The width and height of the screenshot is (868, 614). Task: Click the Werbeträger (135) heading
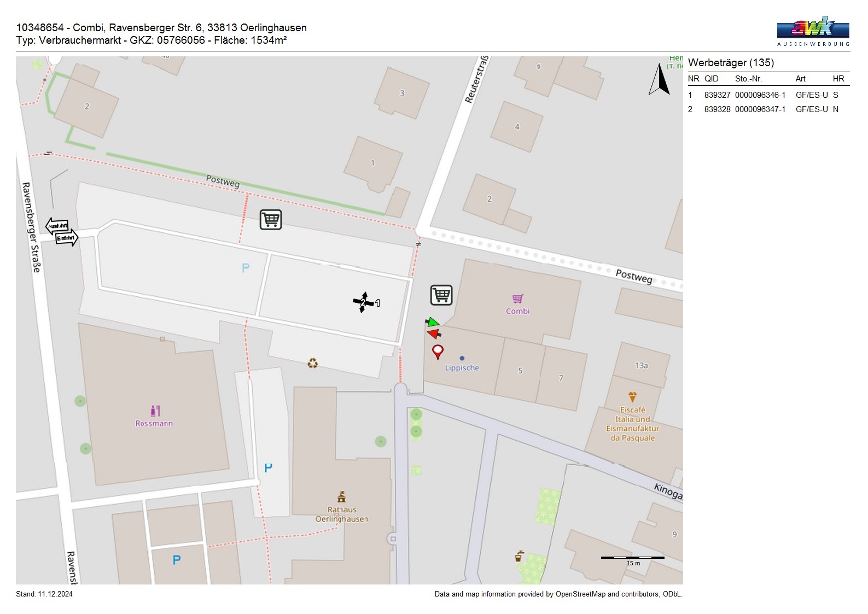(x=731, y=63)
